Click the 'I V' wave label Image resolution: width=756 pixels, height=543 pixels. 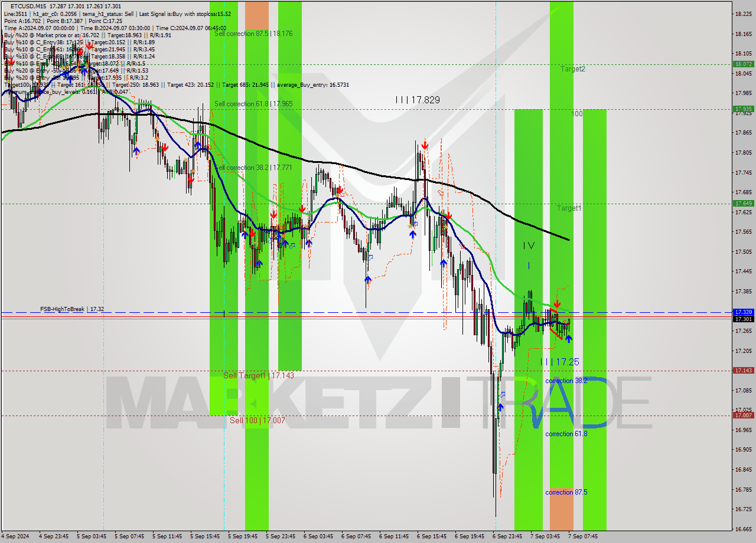pyautogui.click(x=529, y=246)
